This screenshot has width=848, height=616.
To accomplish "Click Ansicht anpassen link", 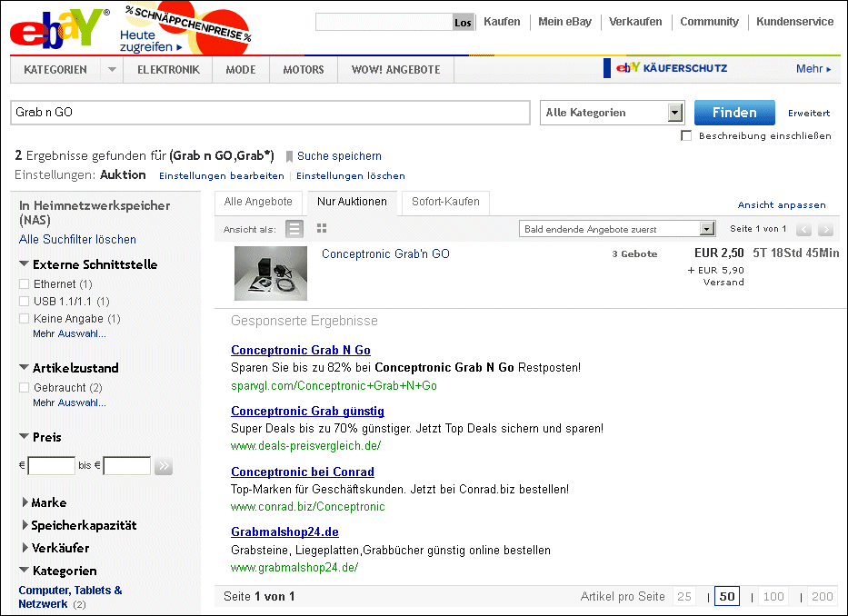I will (x=782, y=205).
